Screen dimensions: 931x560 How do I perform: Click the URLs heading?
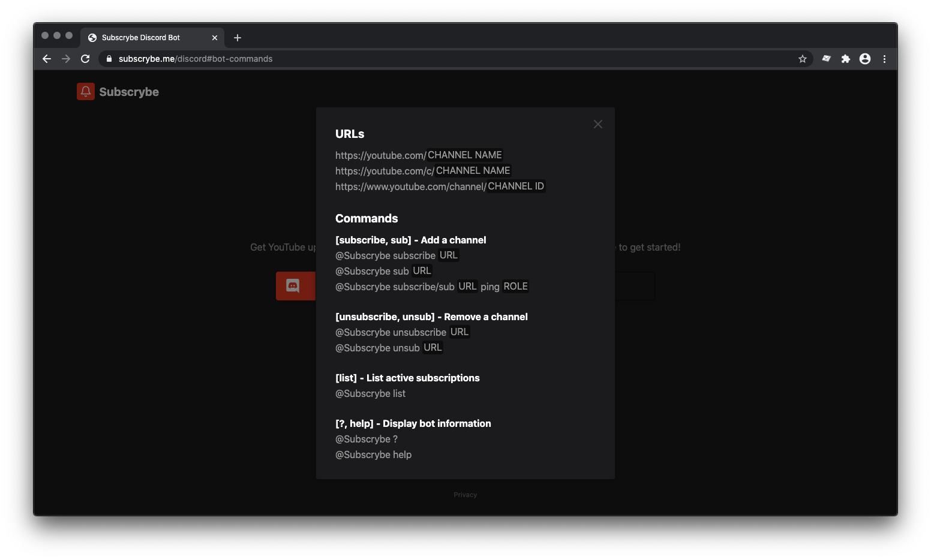[350, 134]
